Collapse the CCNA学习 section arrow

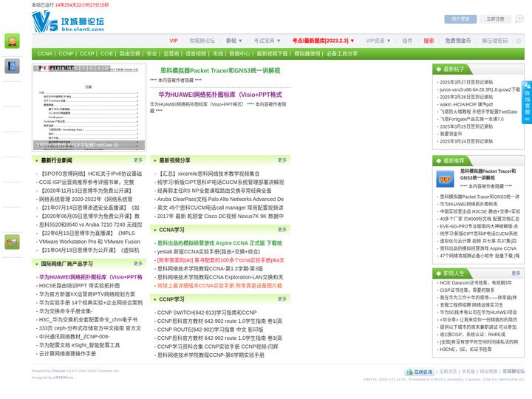154,230
